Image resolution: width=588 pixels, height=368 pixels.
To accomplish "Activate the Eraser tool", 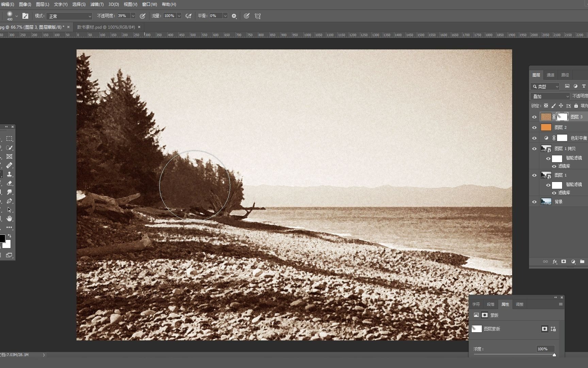I will pos(9,183).
